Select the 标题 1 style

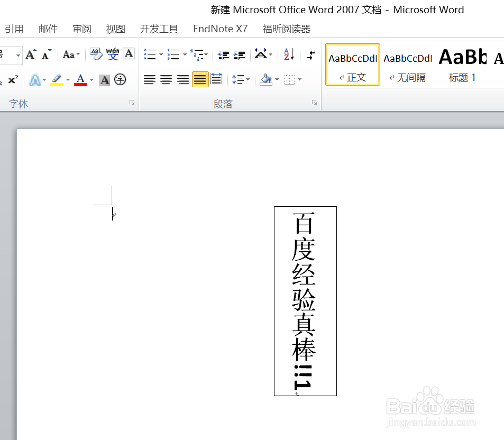(462, 65)
